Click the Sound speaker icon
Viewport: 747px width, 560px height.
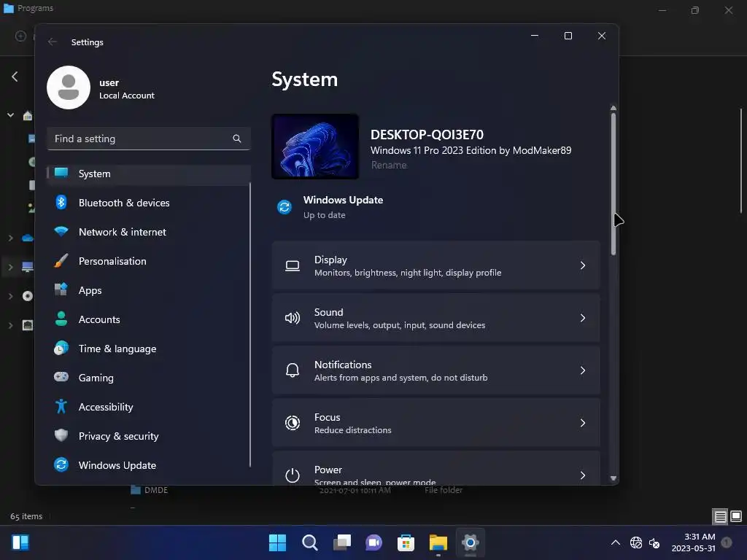tap(293, 318)
